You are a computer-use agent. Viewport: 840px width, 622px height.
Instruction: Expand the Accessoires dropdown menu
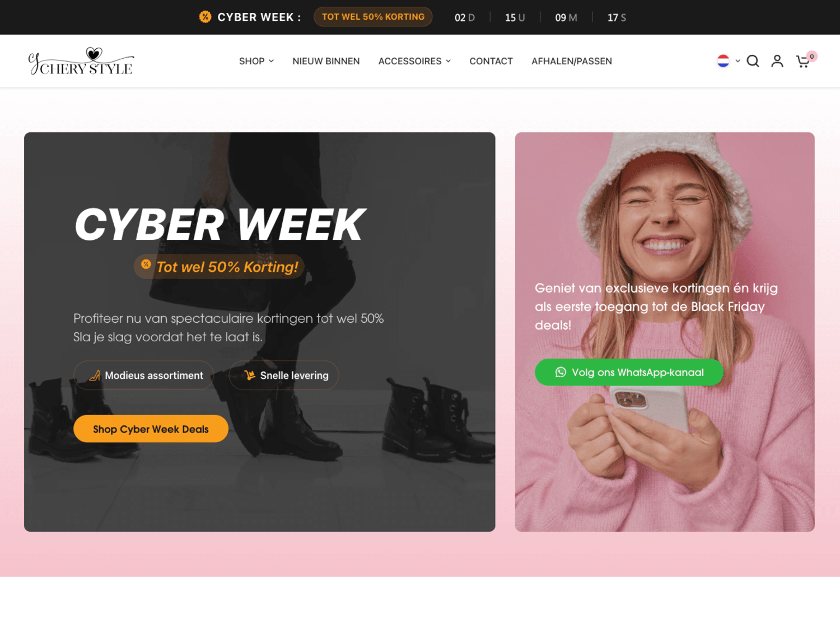pyautogui.click(x=414, y=61)
